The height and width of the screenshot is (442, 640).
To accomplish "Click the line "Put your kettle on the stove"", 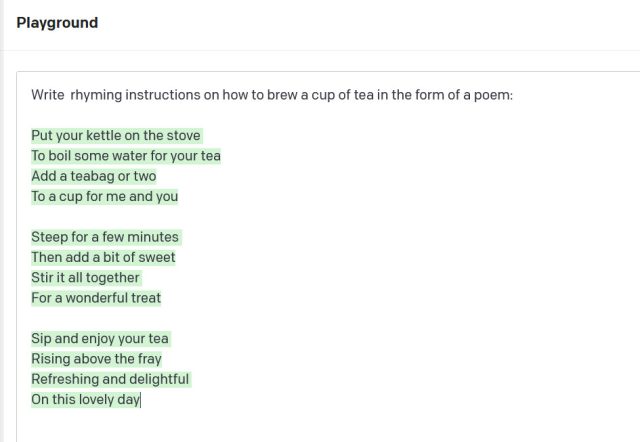I will 116,136.
